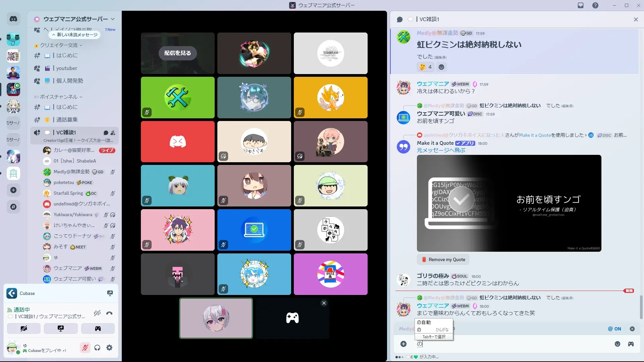Click 配信を見る watch stream button
This screenshot has height=362, width=644.
177,53
